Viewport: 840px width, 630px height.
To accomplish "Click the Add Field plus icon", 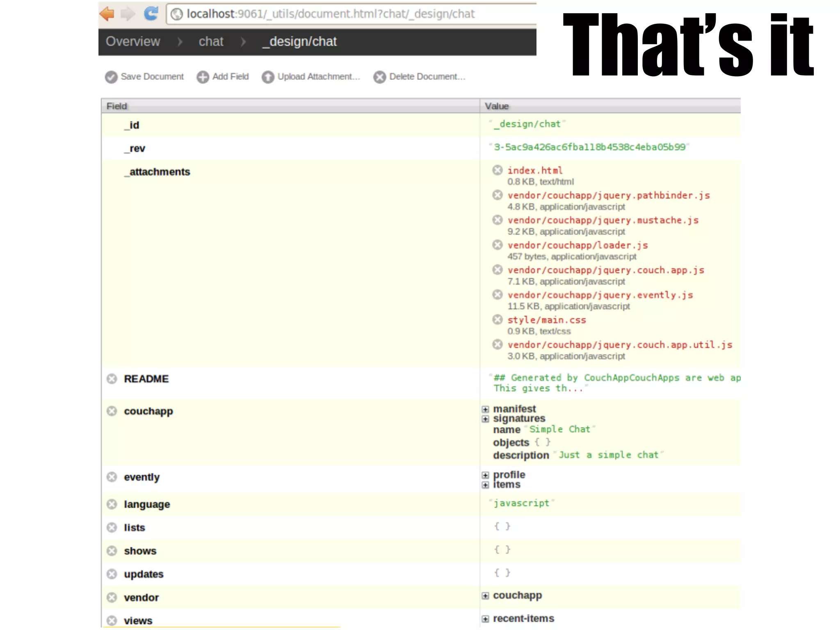I will 203,77.
